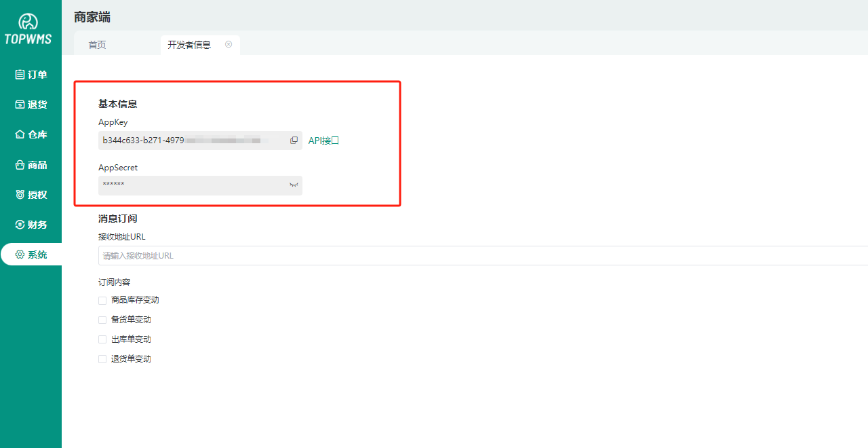The height and width of the screenshot is (448, 868).
Task: Open the 商品 sidebar menu
Action: [31, 165]
